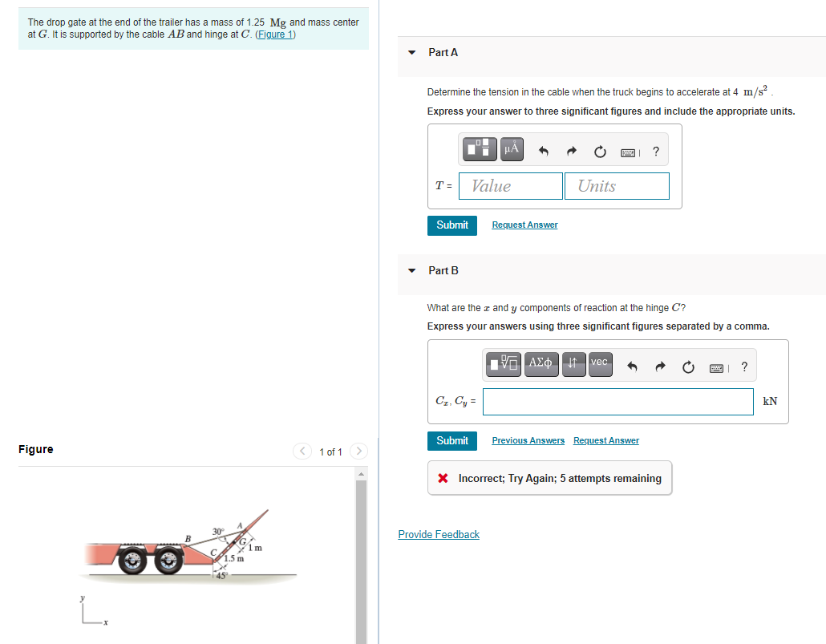The height and width of the screenshot is (644, 826).
Task: Reset the Part B answer field
Action: [689, 367]
